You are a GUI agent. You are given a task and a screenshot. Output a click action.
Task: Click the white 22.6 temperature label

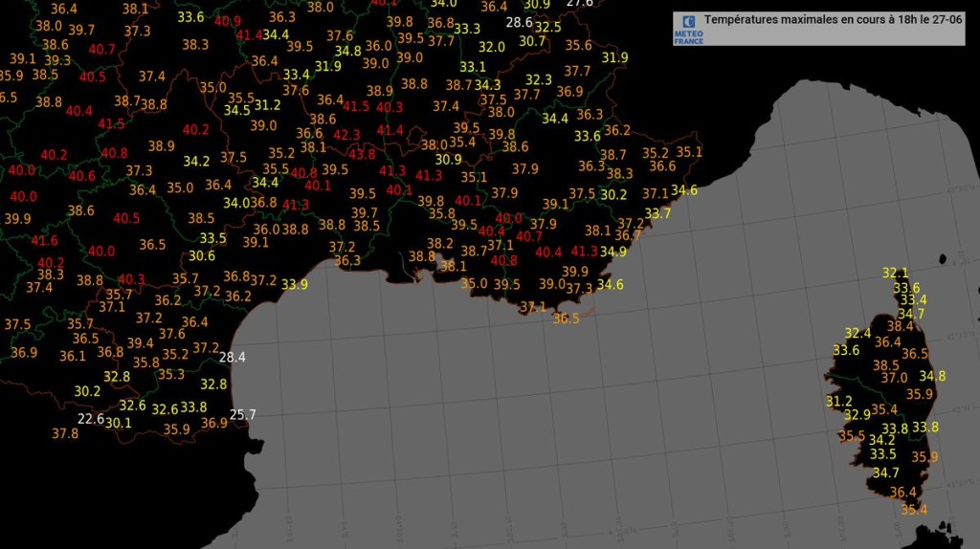91,419
